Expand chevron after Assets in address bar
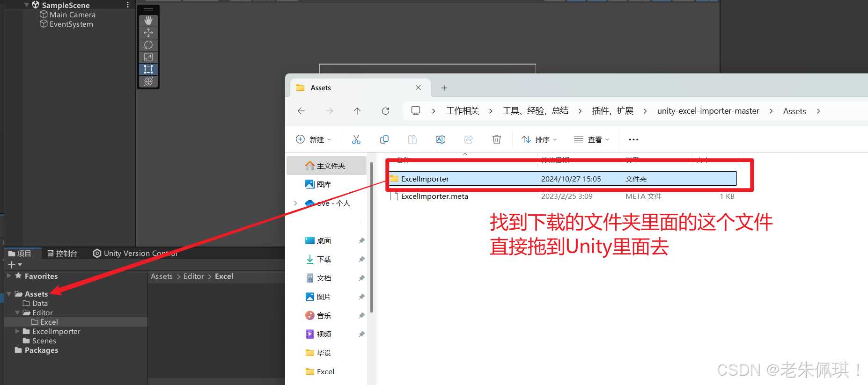This screenshot has height=385, width=868. click(x=818, y=111)
